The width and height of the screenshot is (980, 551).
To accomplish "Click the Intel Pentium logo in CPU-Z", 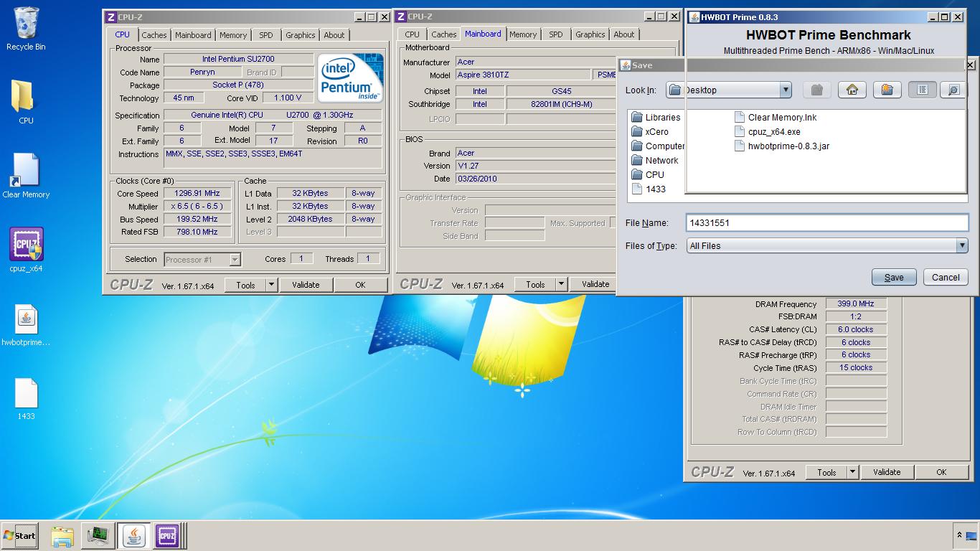I will tap(349, 78).
